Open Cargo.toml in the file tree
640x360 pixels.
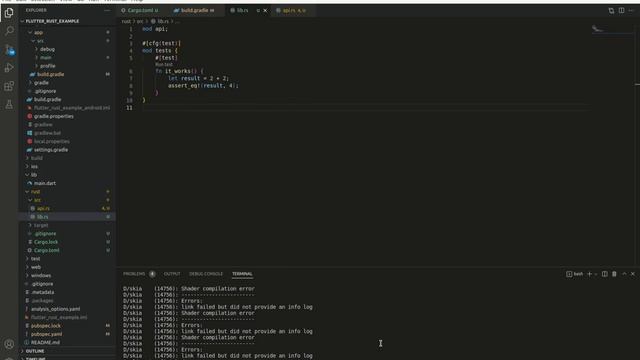pos(47,250)
